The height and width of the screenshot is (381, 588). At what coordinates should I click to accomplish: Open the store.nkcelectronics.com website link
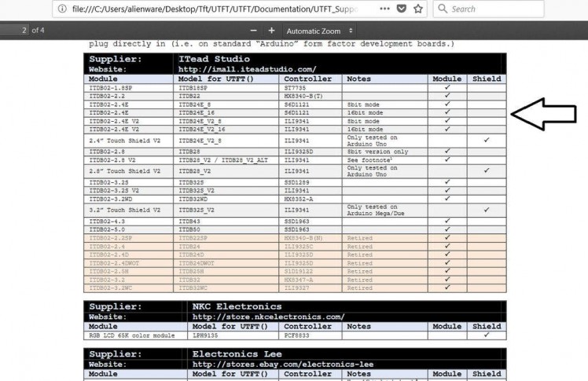(x=269, y=317)
